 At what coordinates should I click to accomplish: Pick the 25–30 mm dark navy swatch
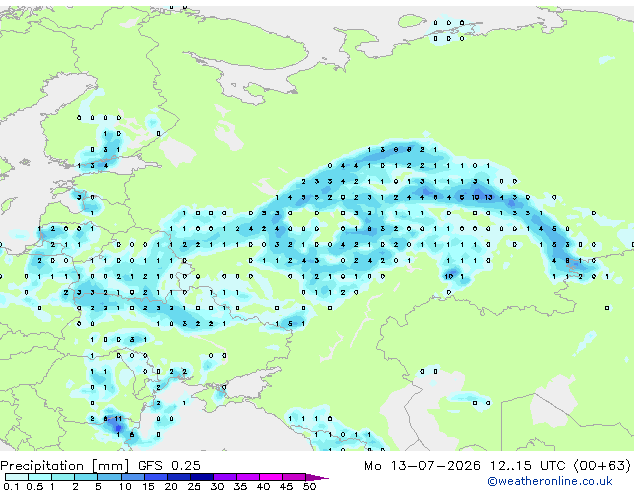(x=201, y=477)
